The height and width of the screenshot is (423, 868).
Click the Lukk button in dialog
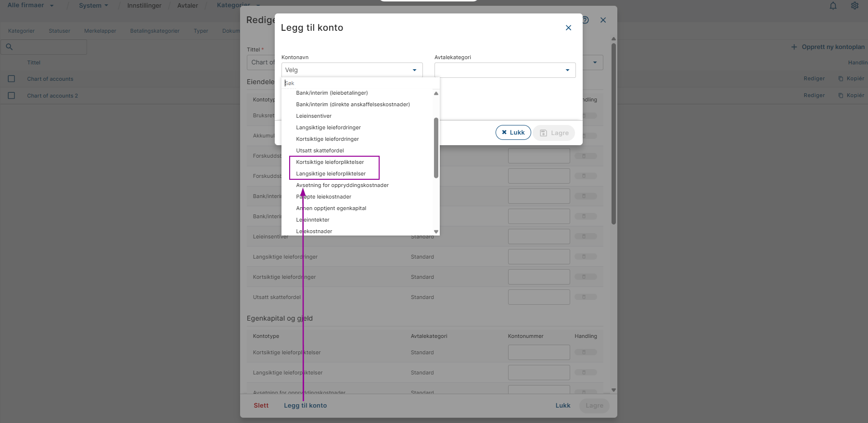tap(513, 133)
